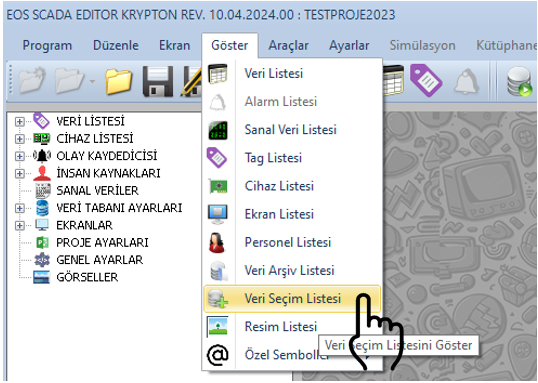This screenshot has height=383, width=538.
Task: Click the keypad icon beside SANAL VERİLER
Action: click(43, 191)
